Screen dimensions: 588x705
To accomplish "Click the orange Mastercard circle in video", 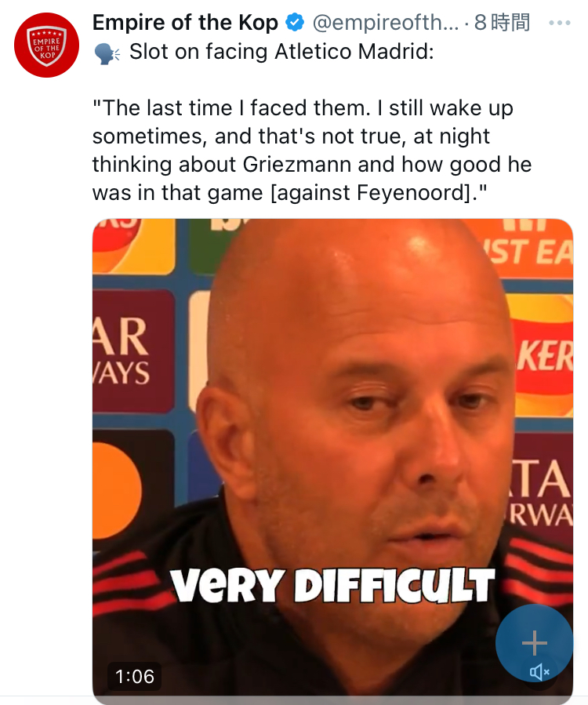I will click(117, 489).
